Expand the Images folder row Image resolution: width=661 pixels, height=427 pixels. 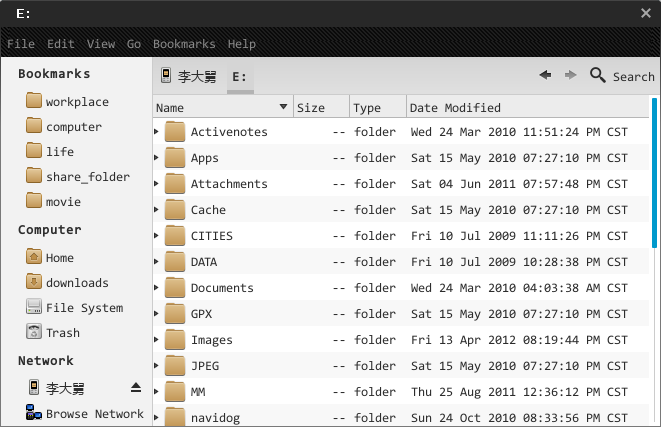coord(157,340)
